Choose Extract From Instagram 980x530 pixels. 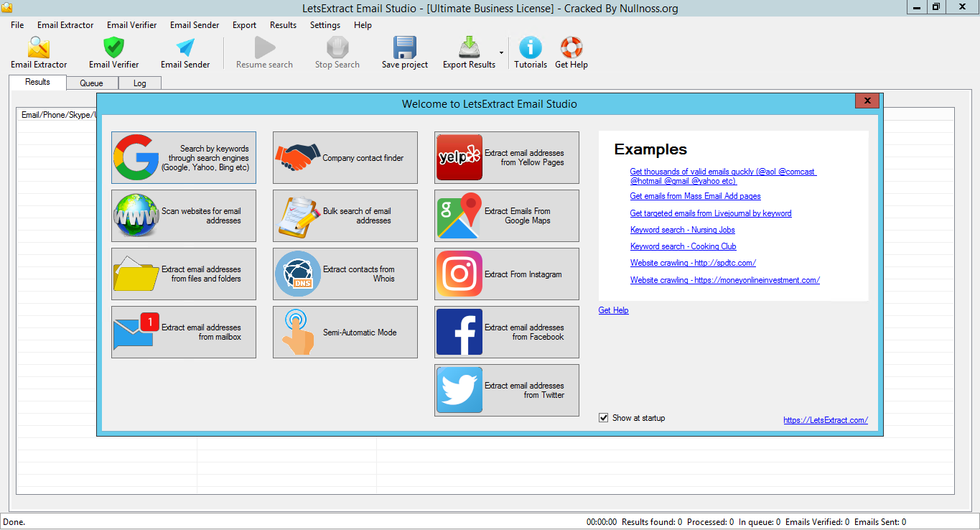pos(507,274)
